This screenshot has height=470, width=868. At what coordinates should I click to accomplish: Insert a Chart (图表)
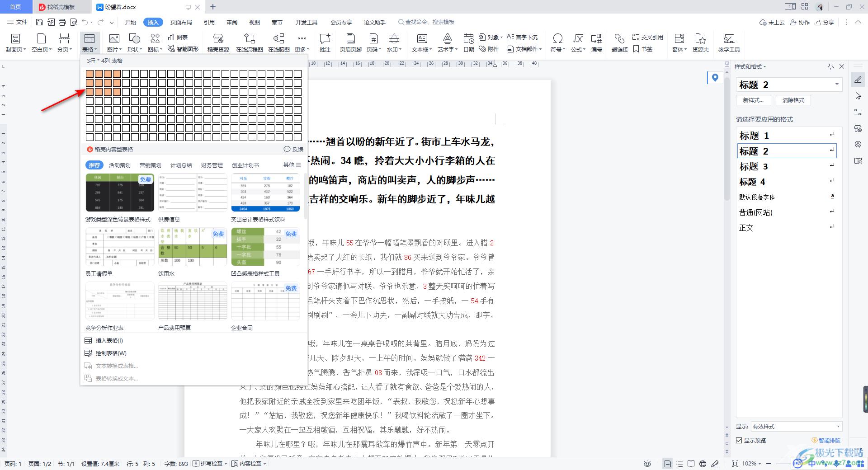tap(178, 37)
